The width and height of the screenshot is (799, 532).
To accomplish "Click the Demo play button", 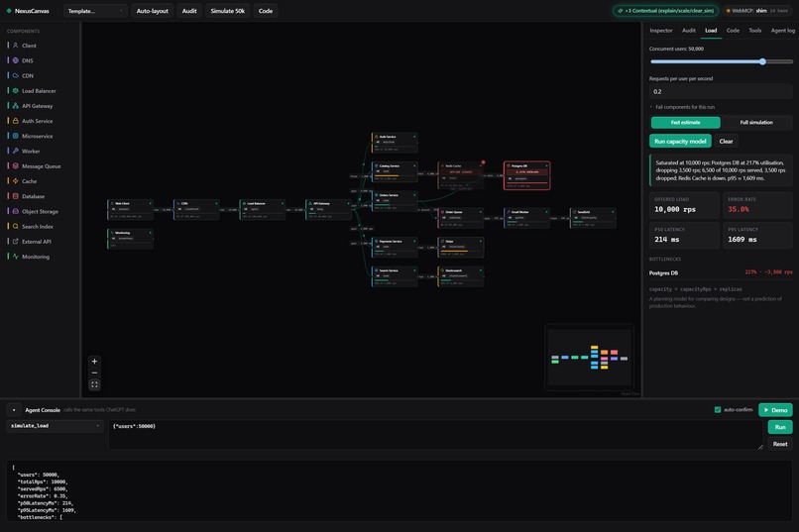I will (x=775, y=410).
